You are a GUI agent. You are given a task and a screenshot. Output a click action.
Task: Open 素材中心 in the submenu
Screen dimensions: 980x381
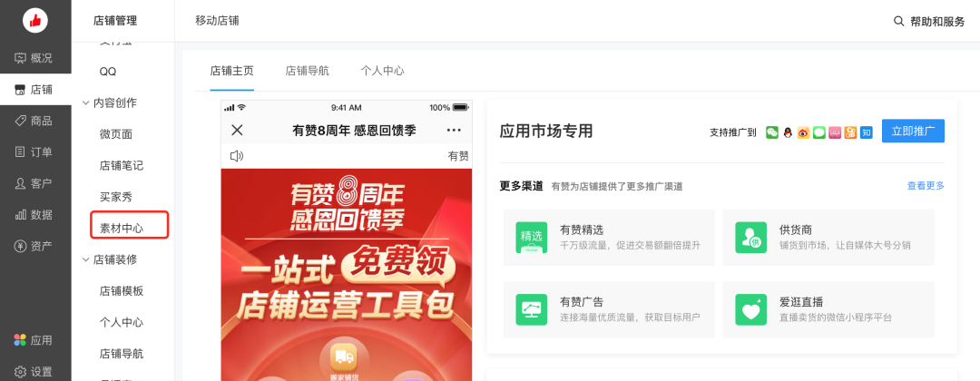point(122,229)
